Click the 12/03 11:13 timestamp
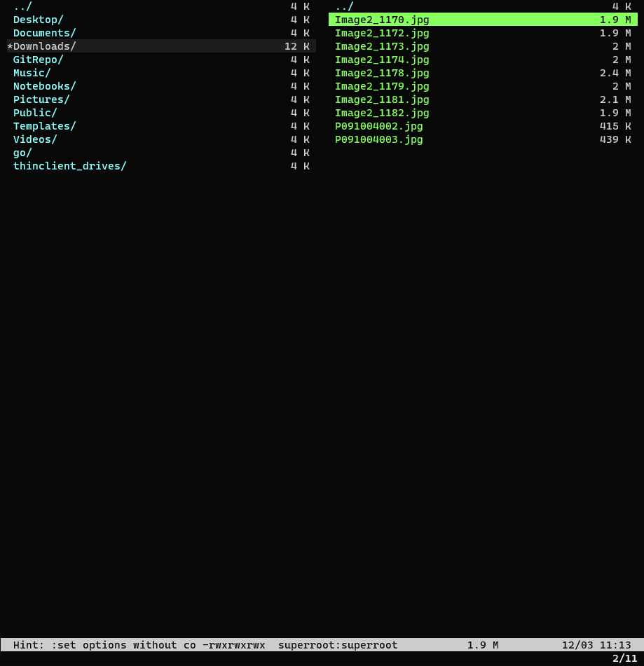This screenshot has height=666, width=644. point(596,645)
